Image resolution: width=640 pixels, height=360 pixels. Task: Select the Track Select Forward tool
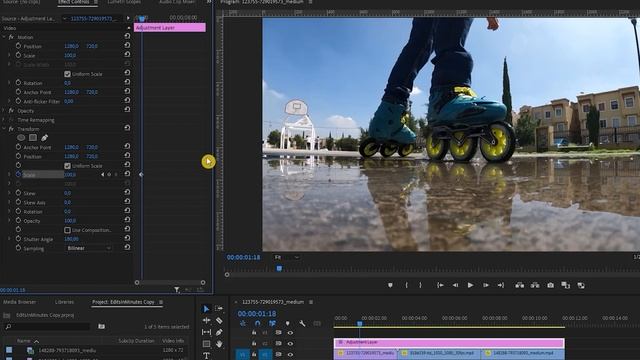click(x=219, y=309)
